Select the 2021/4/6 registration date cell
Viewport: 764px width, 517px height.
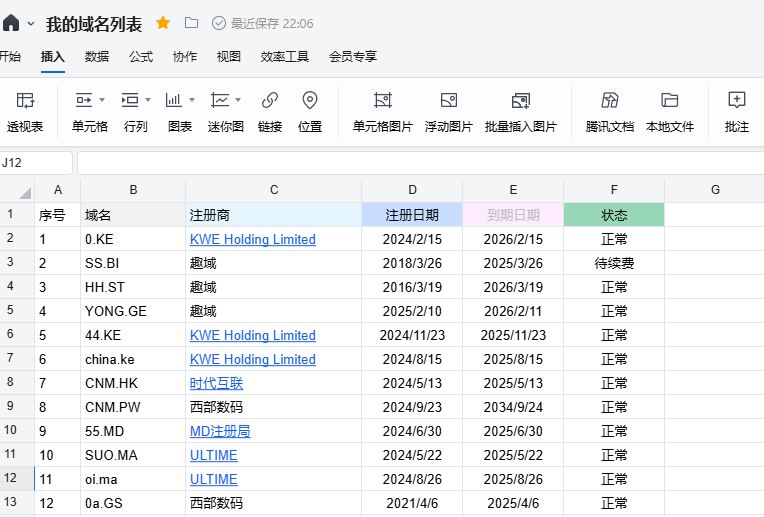pyautogui.click(x=412, y=503)
